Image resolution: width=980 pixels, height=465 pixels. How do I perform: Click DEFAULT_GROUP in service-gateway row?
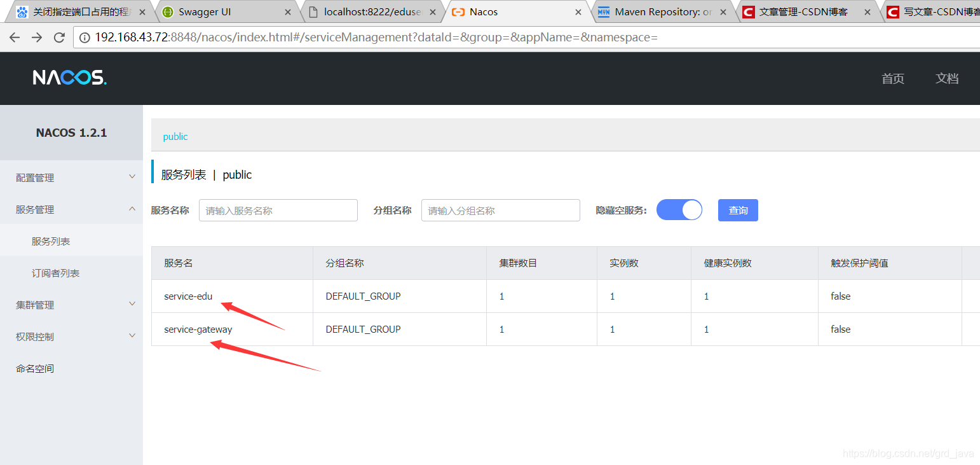364,330
